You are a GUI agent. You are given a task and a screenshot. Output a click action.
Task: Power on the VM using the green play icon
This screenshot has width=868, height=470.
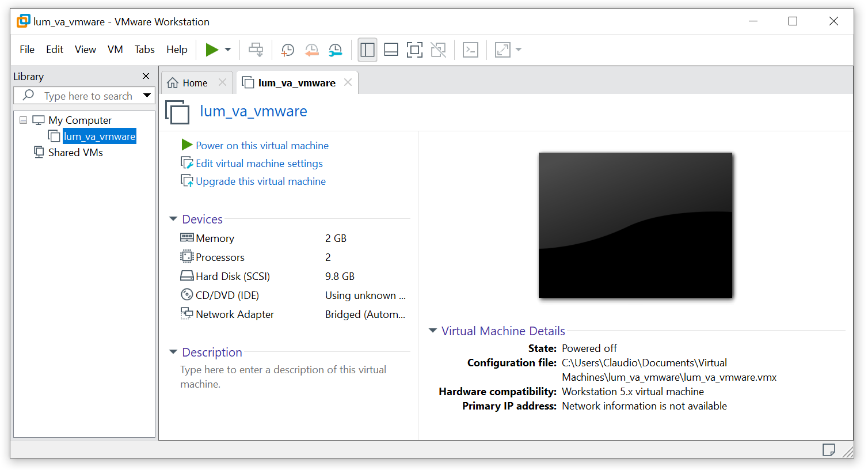click(212, 50)
